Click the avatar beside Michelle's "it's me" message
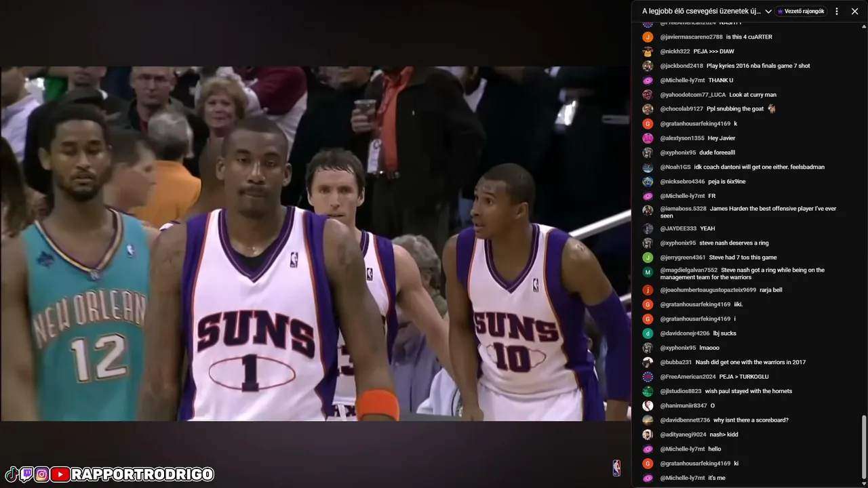The image size is (868, 488). [648, 478]
